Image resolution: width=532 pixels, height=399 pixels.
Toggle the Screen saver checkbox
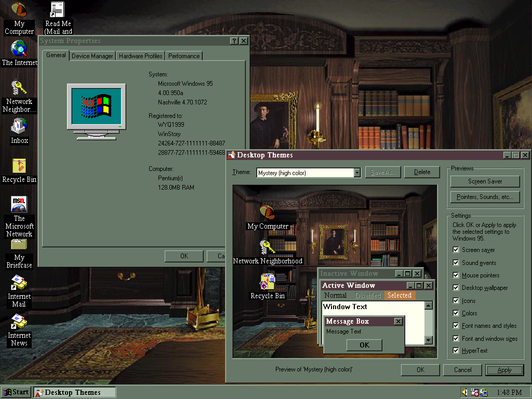click(x=456, y=250)
